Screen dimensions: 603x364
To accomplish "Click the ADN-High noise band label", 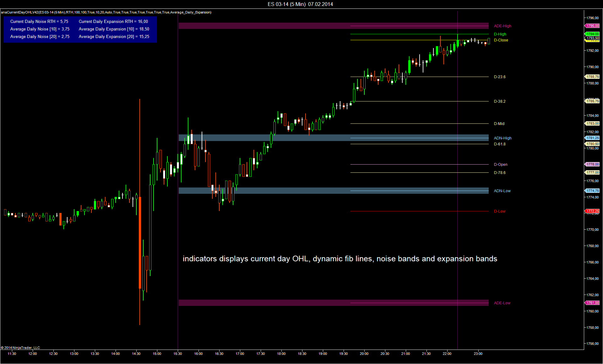I will pos(502,138).
